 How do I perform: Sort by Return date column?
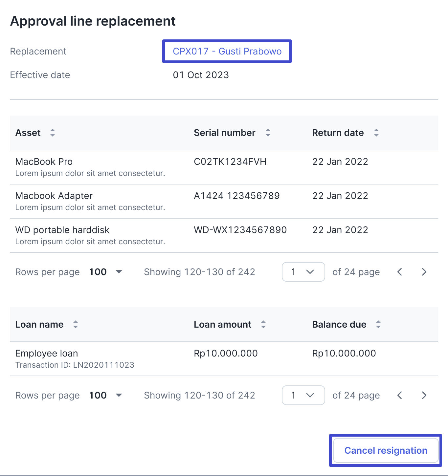376,133
